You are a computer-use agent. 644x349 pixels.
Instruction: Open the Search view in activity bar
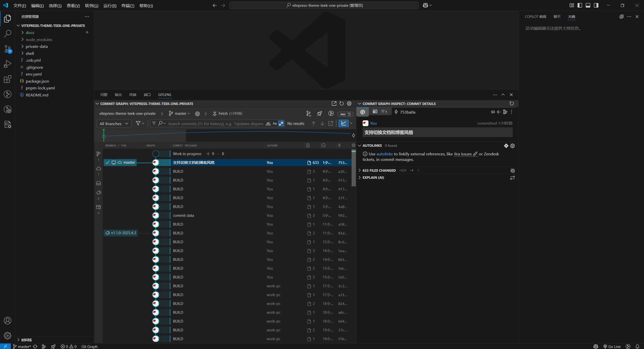point(8,34)
